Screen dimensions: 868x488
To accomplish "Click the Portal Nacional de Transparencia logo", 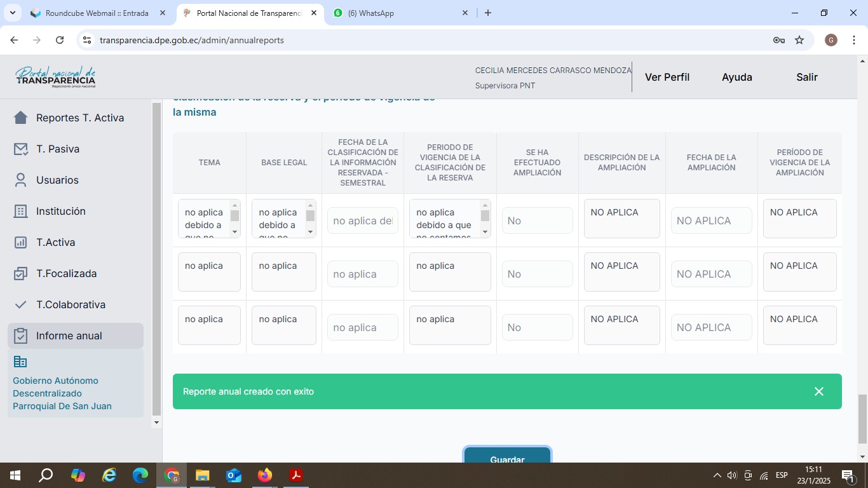I will (x=56, y=77).
